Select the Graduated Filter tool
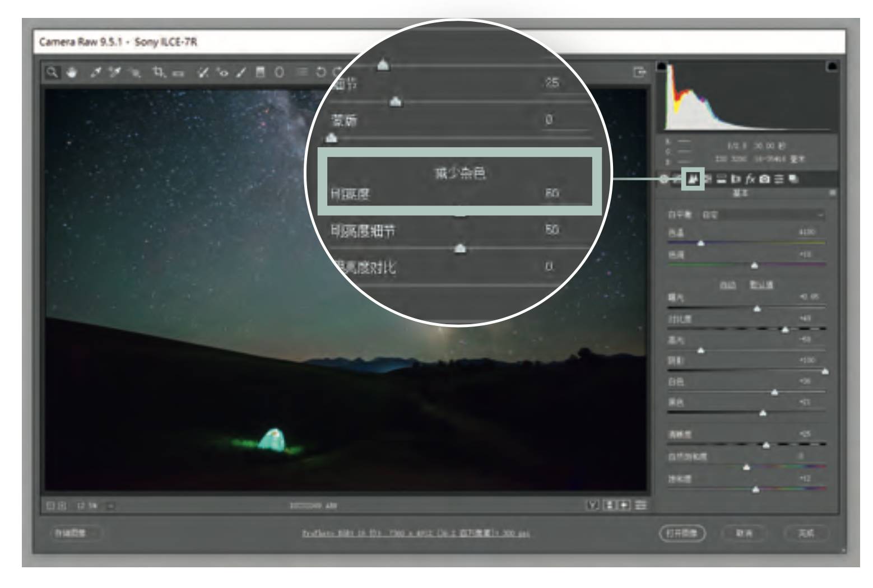Screen dimensions: 873x588 (260, 72)
